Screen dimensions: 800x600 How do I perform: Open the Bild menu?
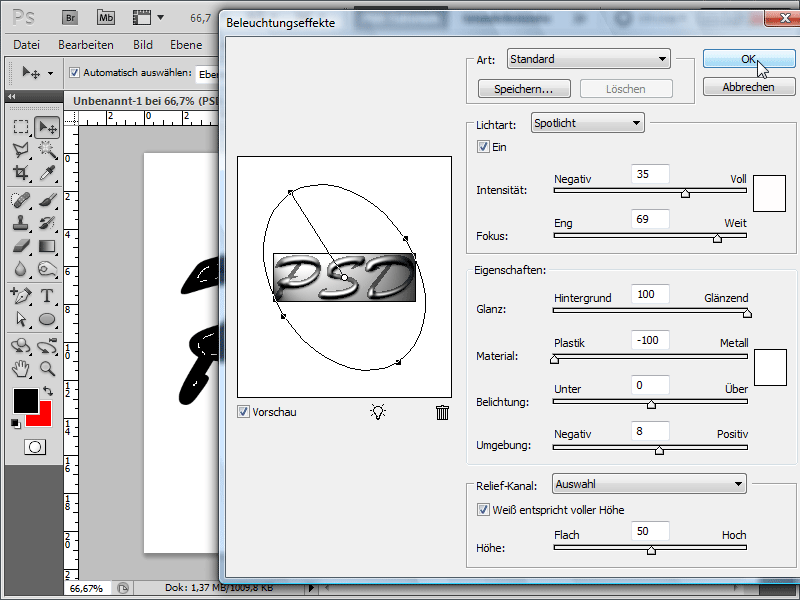(x=143, y=45)
